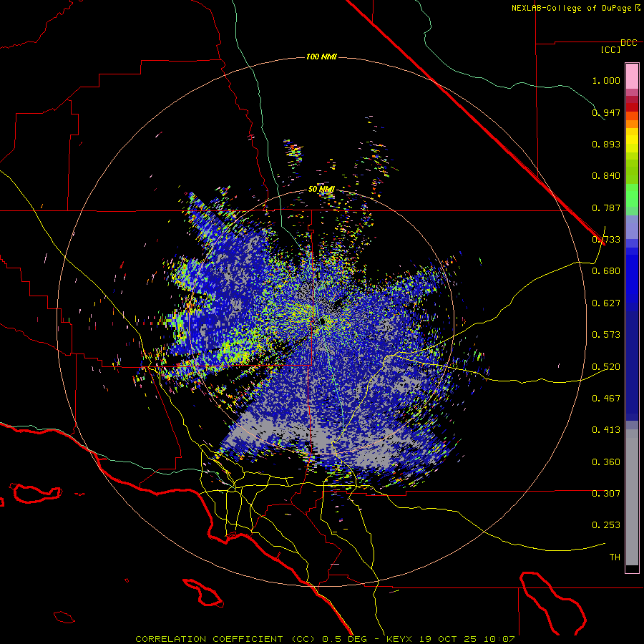Click the 10:07 time stamp
Image resolution: width=644 pixels, height=644 pixels.
[499, 639]
